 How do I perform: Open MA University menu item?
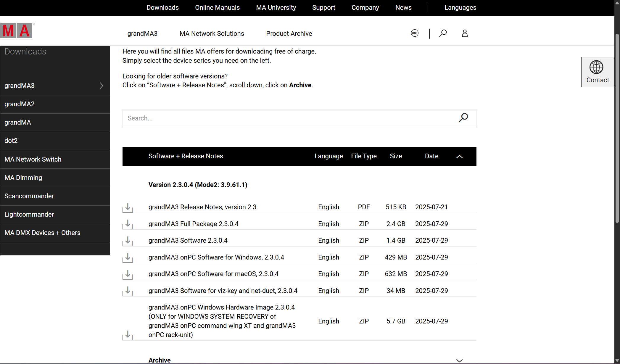pos(276,8)
